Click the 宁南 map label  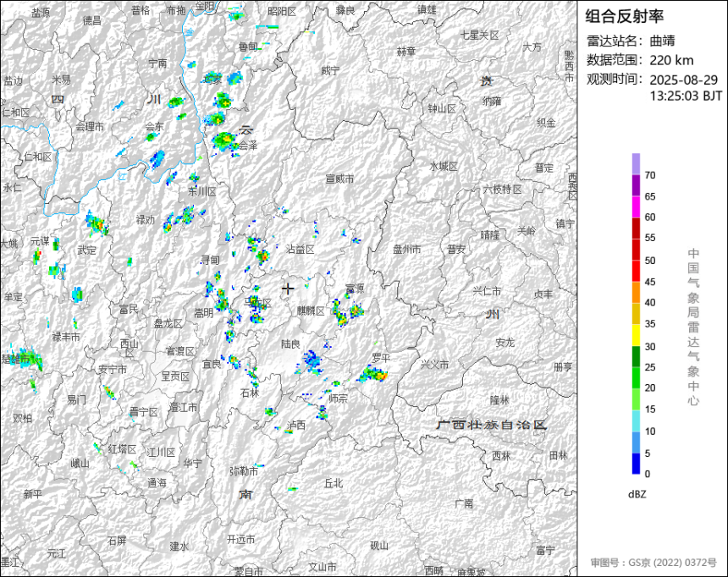(x=157, y=63)
